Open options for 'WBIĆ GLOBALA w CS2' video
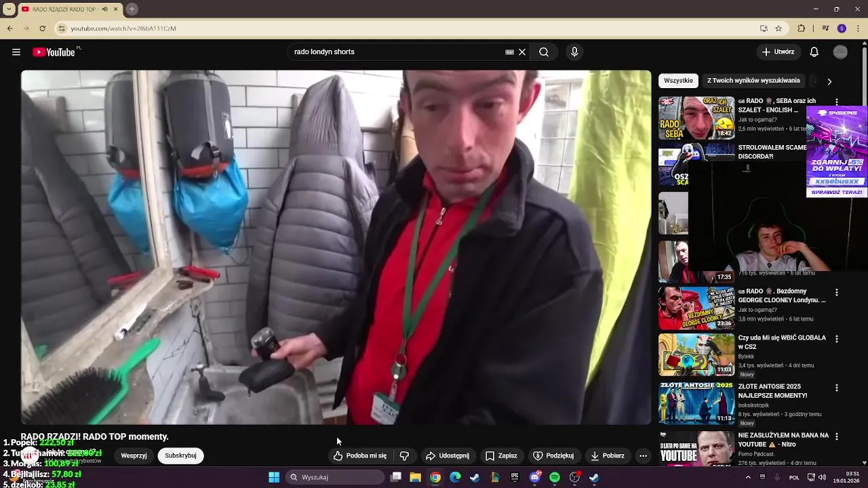The height and width of the screenshot is (488, 868). point(836,339)
